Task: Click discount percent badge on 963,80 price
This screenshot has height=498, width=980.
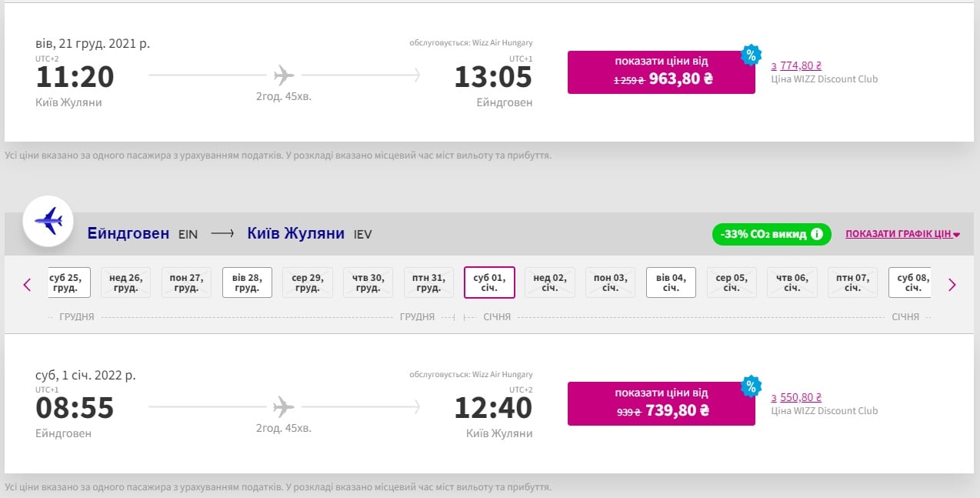Action: [x=750, y=55]
